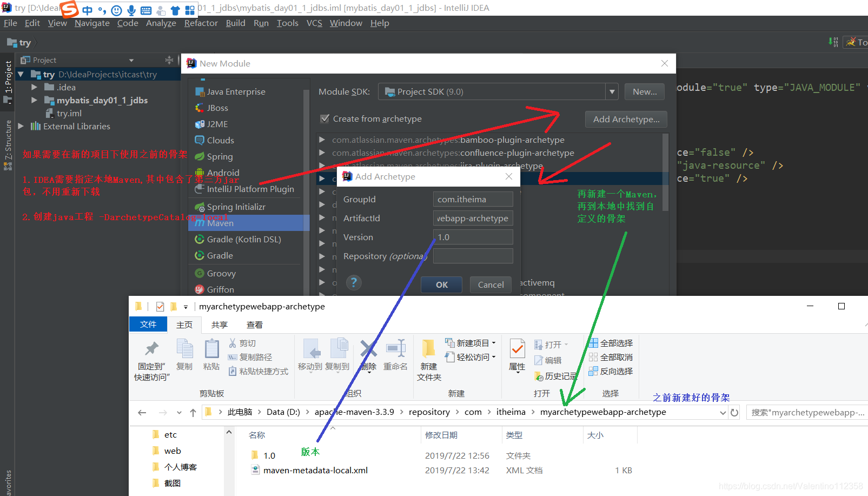Choose JBoss in module list
The height and width of the screenshot is (496, 868).
point(212,108)
